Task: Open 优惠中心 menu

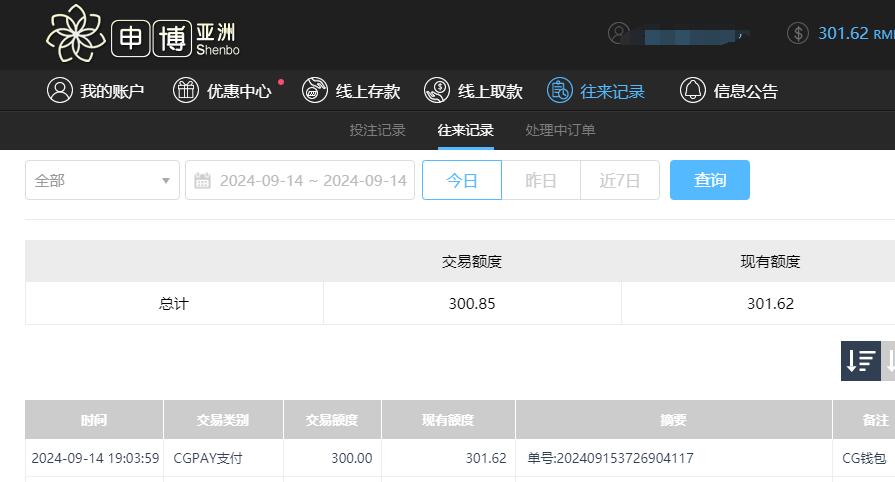Action: pyautogui.click(x=223, y=91)
